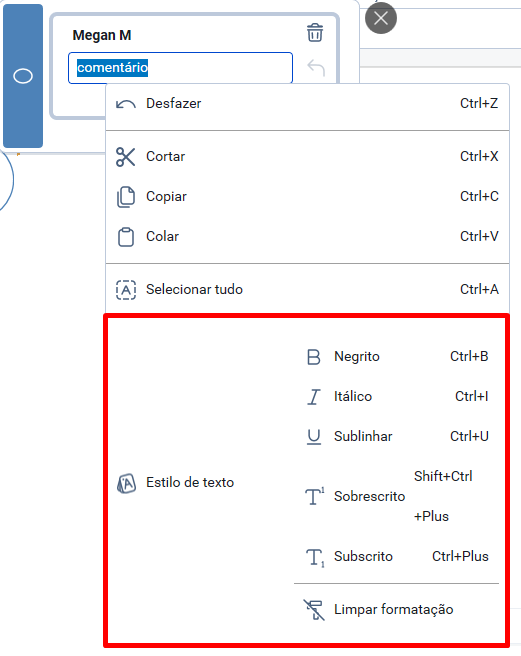The height and width of the screenshot is (656, 521).
Task: Close the panel with X button
Action: click(381, 18)
